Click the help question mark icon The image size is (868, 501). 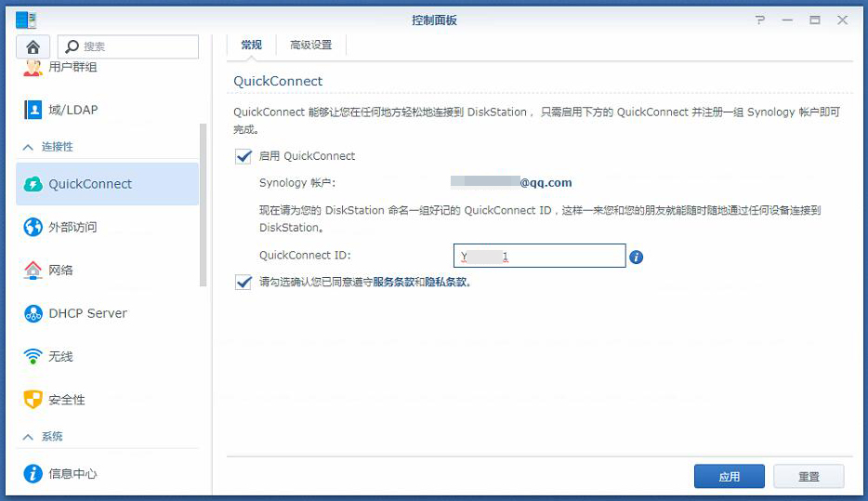click(x=760, y=20)
